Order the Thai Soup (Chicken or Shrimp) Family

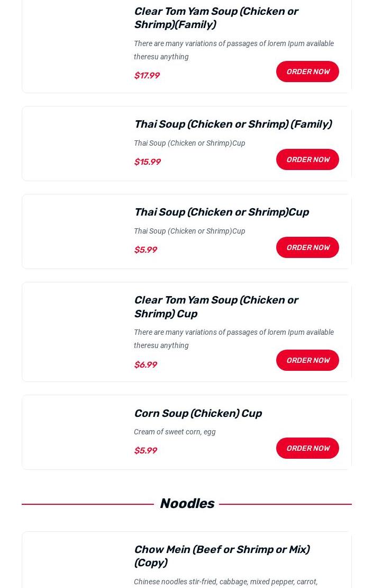click(x=307, y=159)
